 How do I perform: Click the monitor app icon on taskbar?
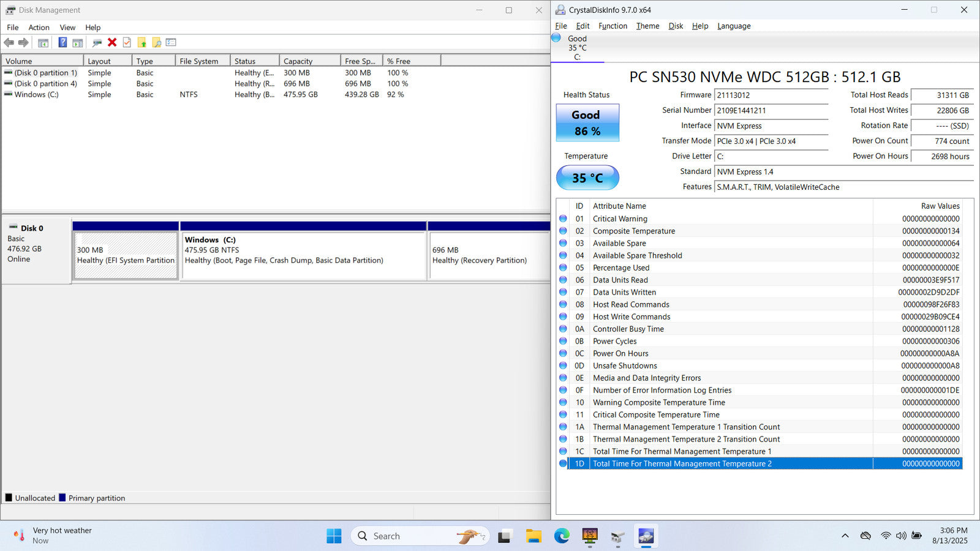pos(590,536)
